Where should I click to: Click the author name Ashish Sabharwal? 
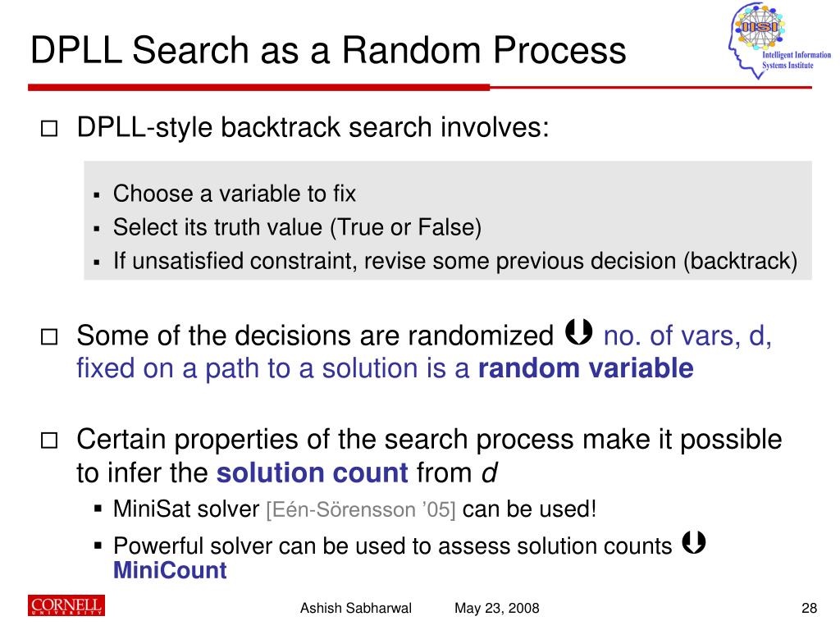[356, 608]
